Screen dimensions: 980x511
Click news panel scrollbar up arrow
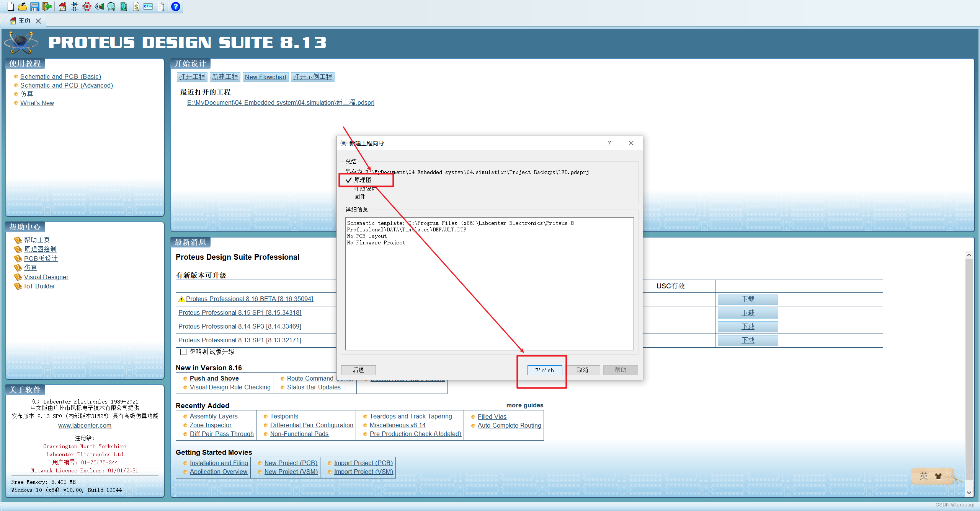click(969, 255)
